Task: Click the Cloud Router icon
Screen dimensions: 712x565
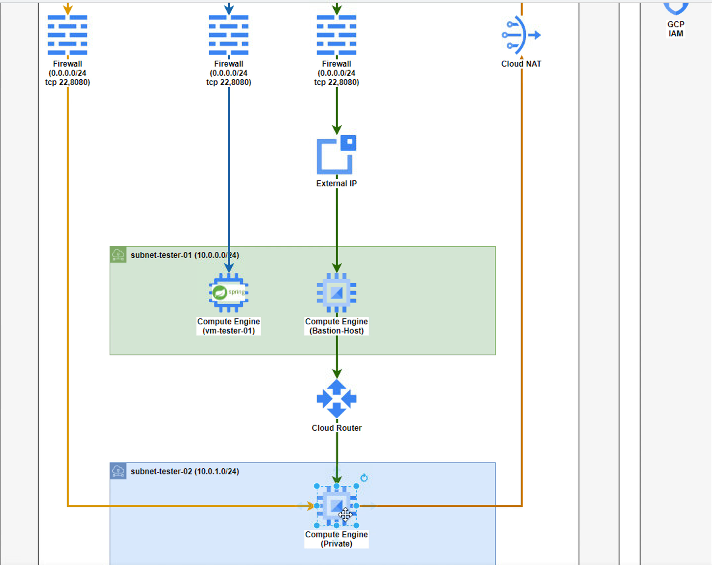Action: point(336,399)
